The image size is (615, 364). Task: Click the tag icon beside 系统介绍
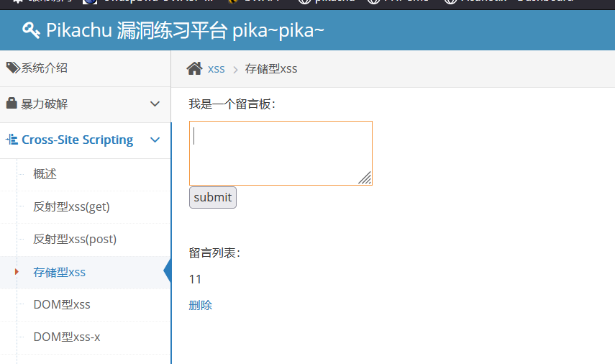(x=13, y=68)
